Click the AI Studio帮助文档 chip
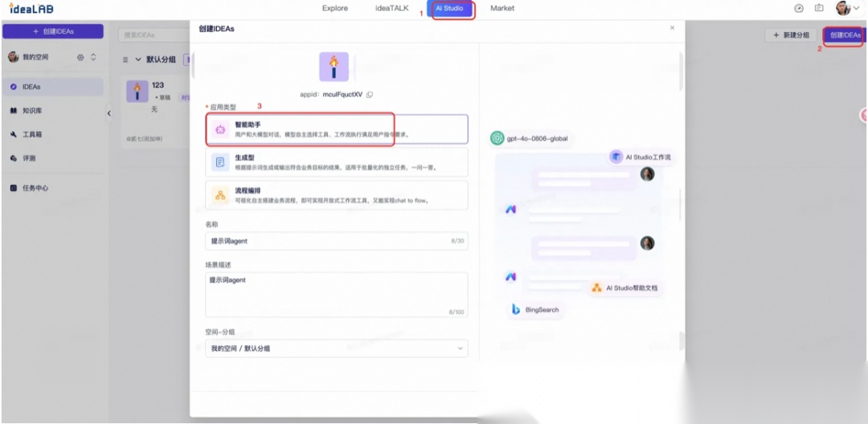The height and width of the screenshot is (424, 868). [x=627, y=288]
